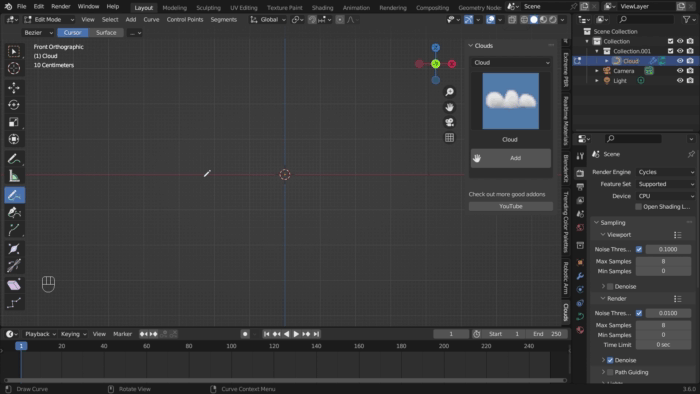Select the Tilt tool
Image resolution: width=700 pixels, height=394 pixels.
click(14, 266)
